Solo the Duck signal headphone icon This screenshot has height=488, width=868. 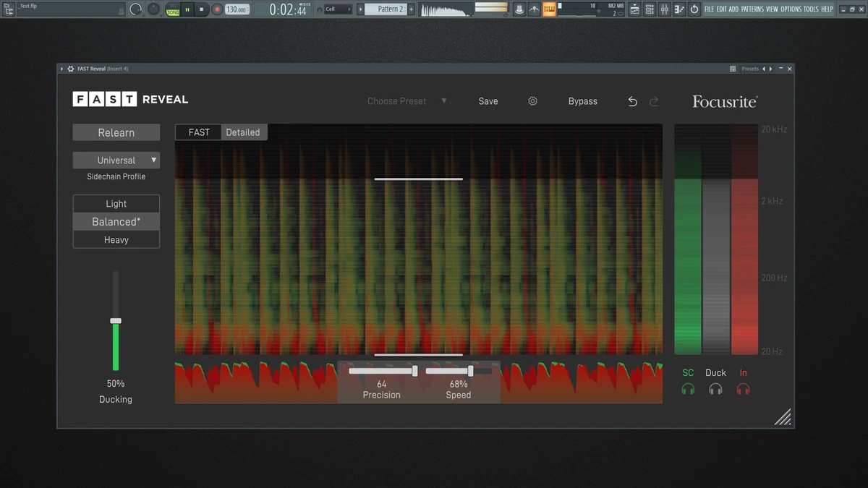(x=715, y=389)
